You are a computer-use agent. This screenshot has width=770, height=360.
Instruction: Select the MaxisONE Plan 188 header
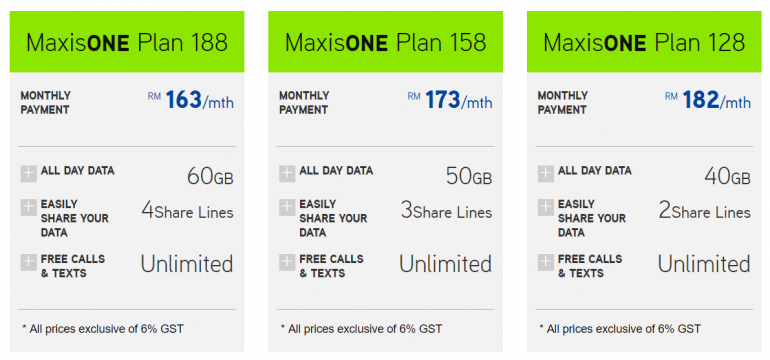tap(127, 42)
